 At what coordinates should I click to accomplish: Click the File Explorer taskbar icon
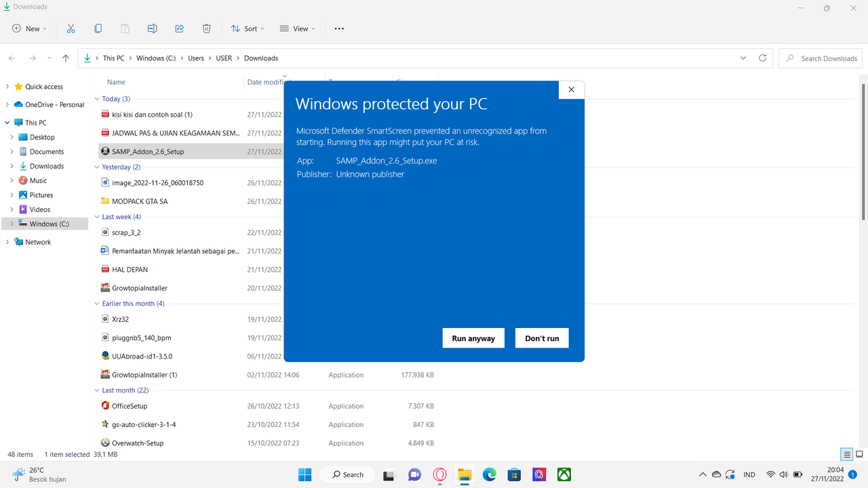[x=465, y=474]
